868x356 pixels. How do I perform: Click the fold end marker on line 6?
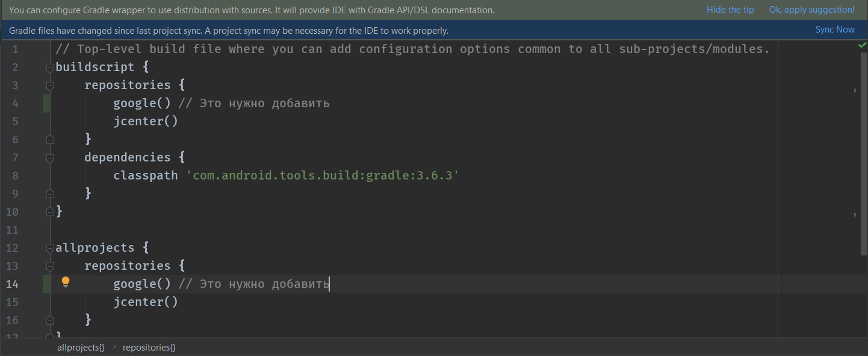(50, 140)
